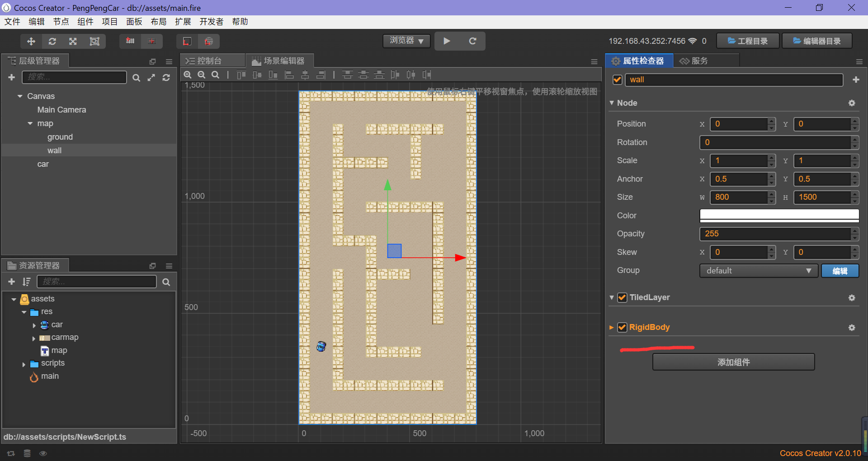Click the play preview button

tap(447, 41)
